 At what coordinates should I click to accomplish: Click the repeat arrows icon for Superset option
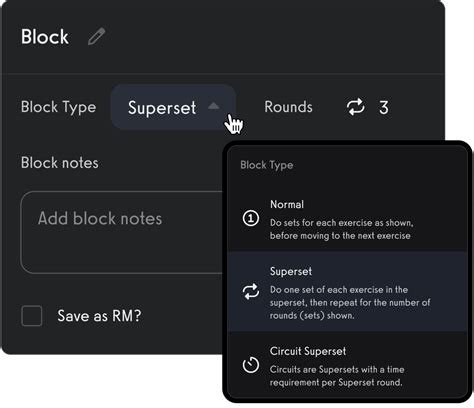point(251,292)
